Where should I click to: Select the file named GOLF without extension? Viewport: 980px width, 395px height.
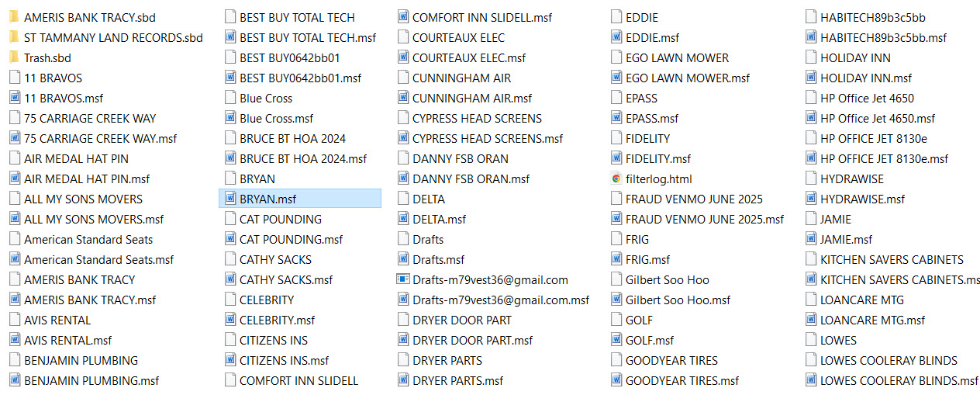[x=640, y=320]
